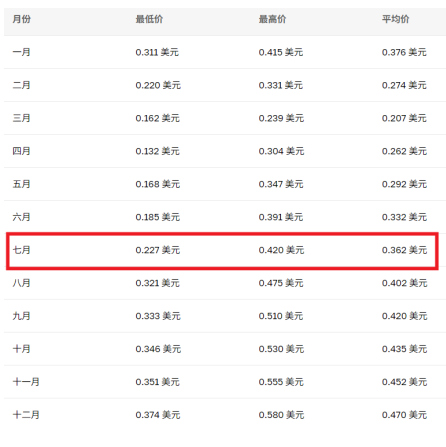Select the 七月 row label

22,250
